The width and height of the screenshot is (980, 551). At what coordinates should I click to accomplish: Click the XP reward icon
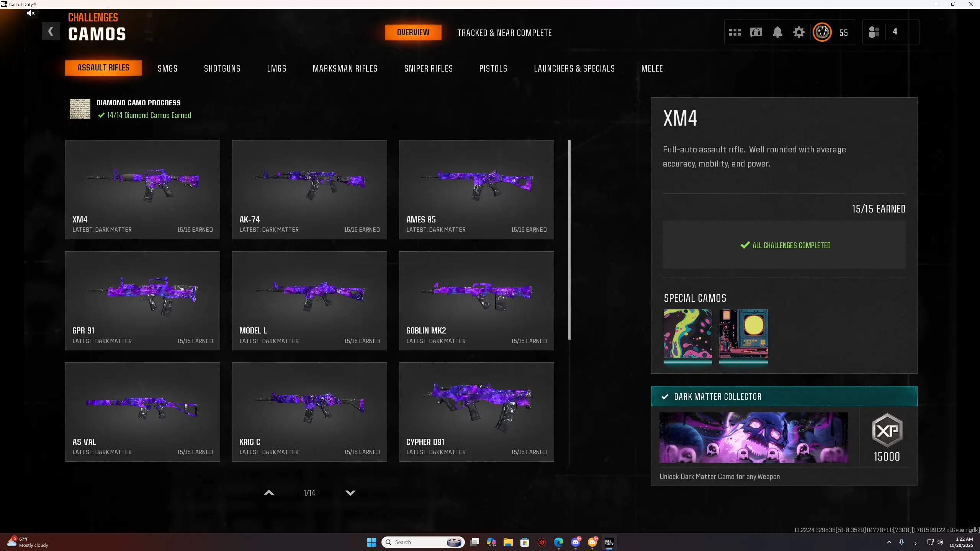coord(887,430)
